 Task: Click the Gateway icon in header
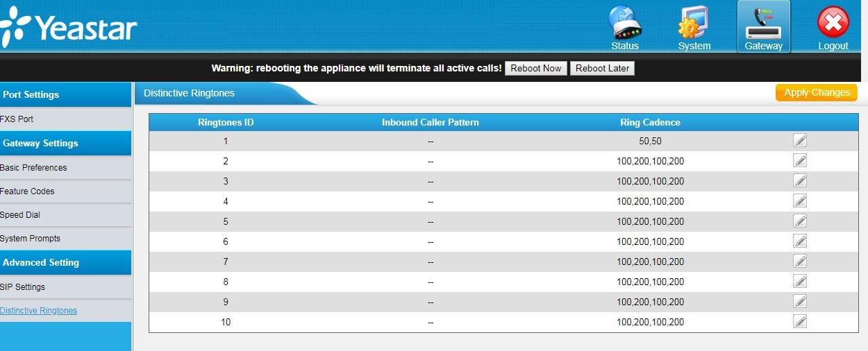[763, 26]
